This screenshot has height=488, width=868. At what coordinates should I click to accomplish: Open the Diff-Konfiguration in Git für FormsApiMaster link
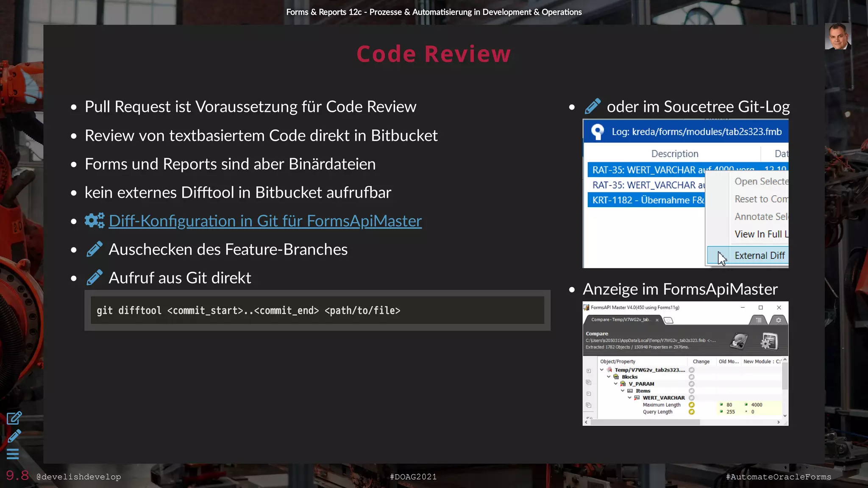(x=265, y=221)
